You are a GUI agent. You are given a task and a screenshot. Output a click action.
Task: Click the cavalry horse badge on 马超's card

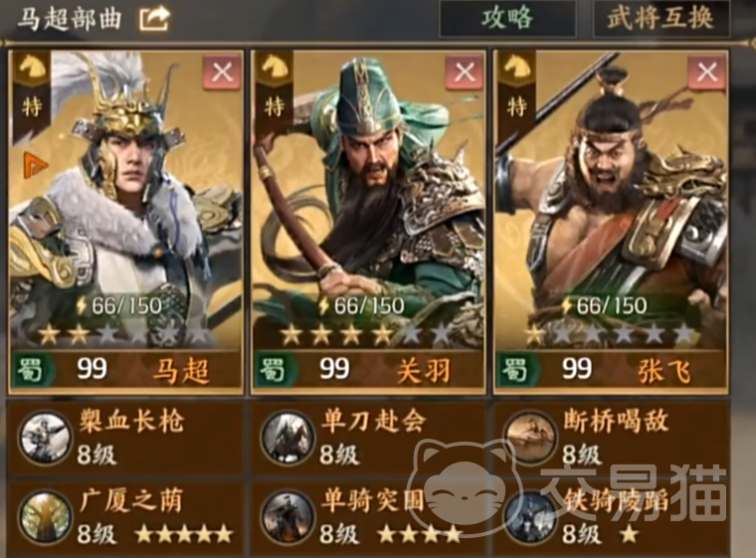(32, 69)
